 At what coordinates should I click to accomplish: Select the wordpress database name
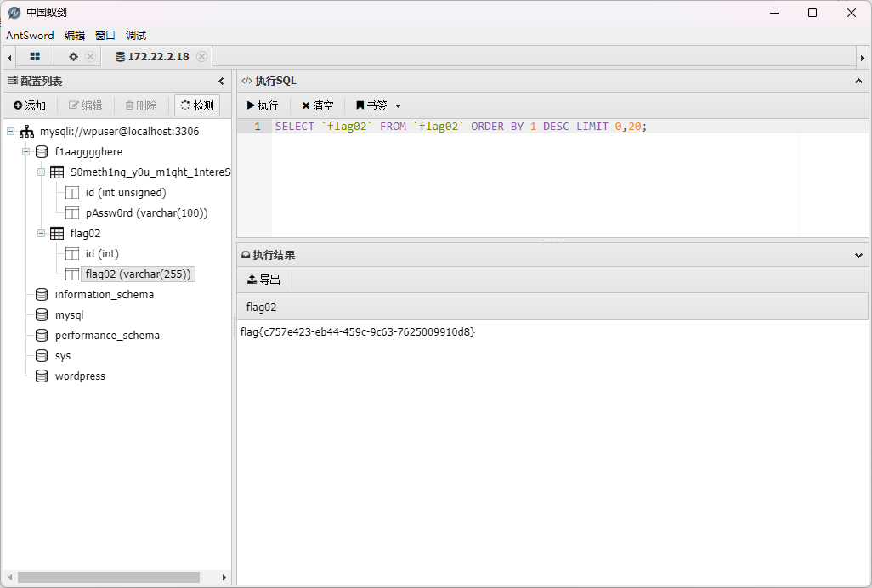click(x=80, y=376)
